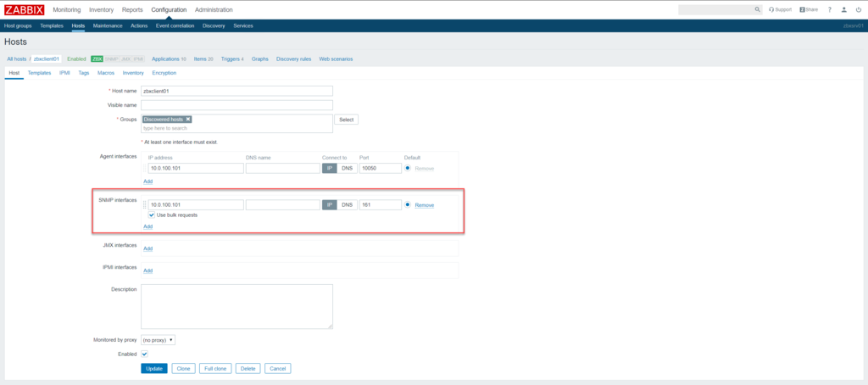This screenshot has height=385, width=868.
Task: Expand the Monitored by proxy dropdown
Action: [159, 339]
